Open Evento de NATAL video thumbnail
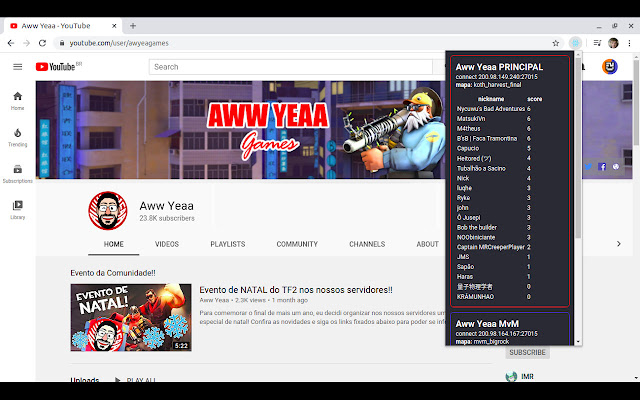The width and height of the screenshot is (640, 400). tap(131, 317)
